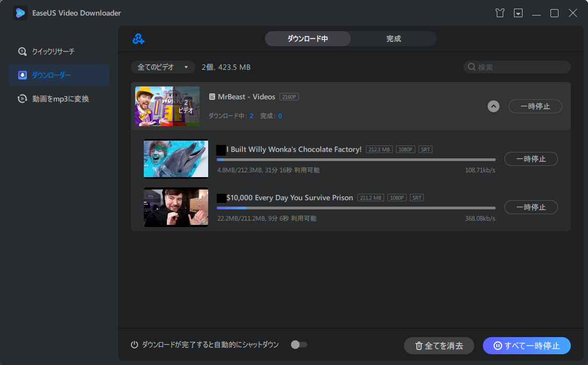The image size is (588, 365).
Task: Click the dolphin video thumbnail
Action: (175, 158)
